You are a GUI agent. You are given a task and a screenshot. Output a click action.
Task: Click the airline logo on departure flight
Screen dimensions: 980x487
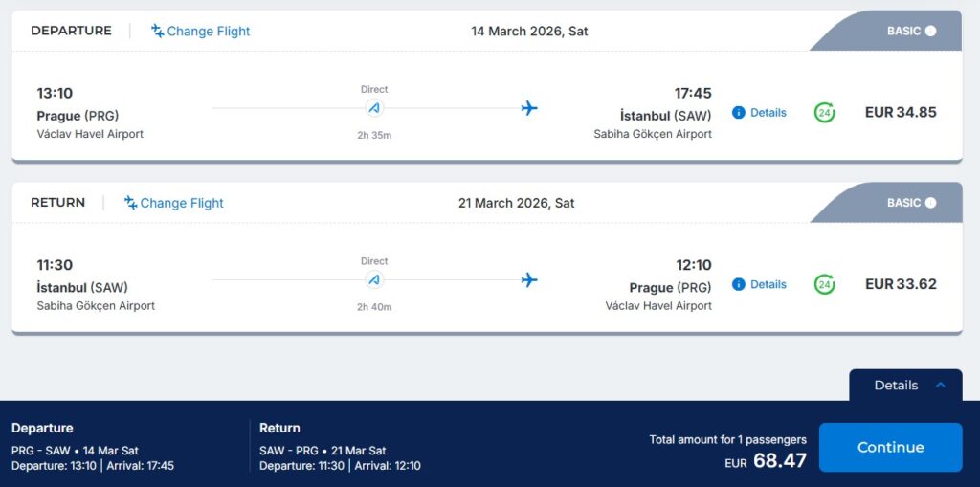click(374, 108)
